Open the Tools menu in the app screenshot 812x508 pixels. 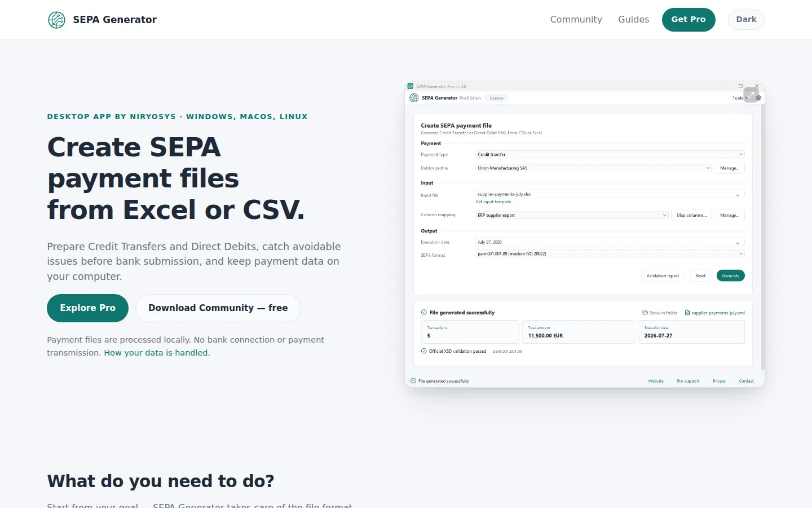pos(738,98)
